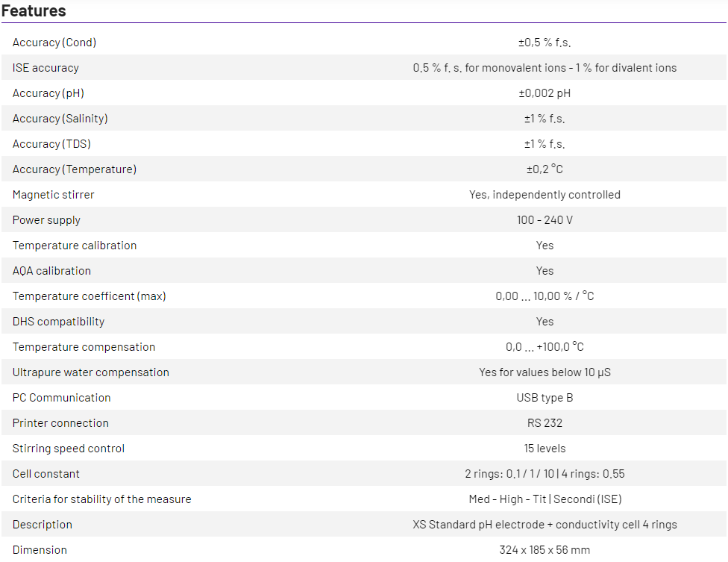Screen dimensions: 728x562
Task: Click the Stirring speed control label
Action: (69, 449)
